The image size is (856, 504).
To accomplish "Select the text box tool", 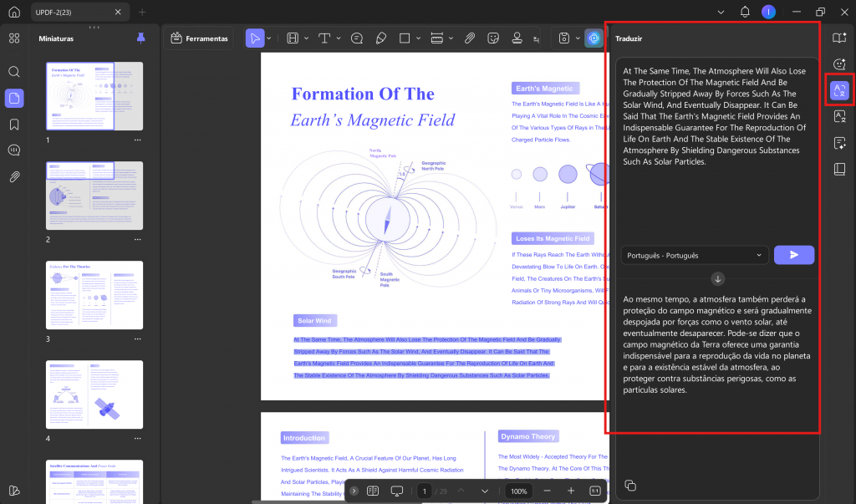I will point(324,38).
